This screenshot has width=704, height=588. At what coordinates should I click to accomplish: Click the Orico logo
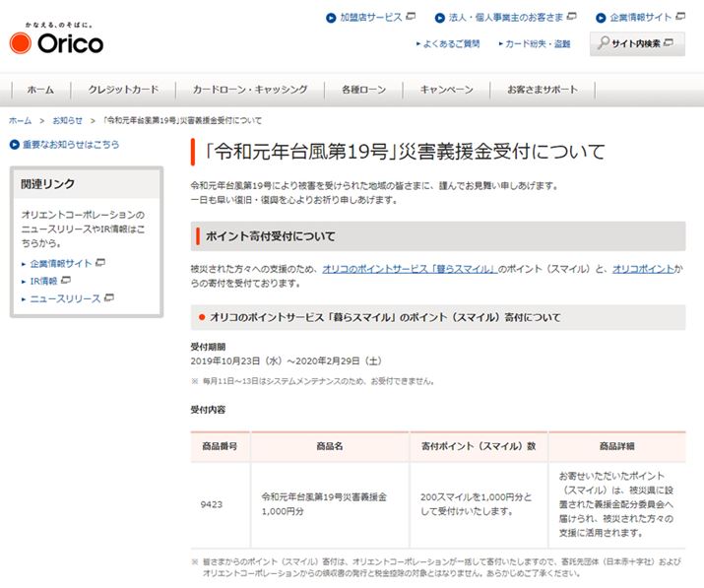[x=56, y=39]
